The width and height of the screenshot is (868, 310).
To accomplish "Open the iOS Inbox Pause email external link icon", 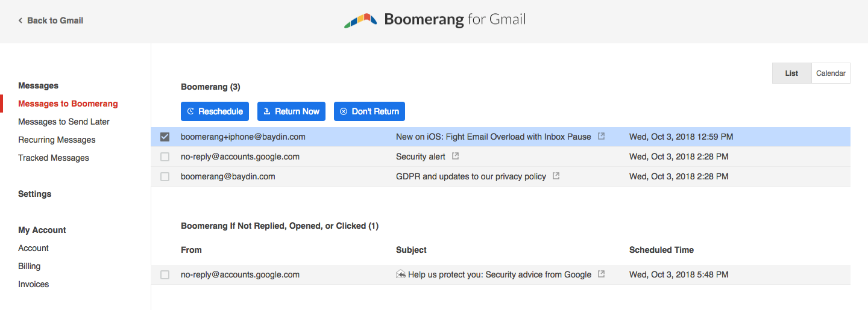I will (601, 137).
